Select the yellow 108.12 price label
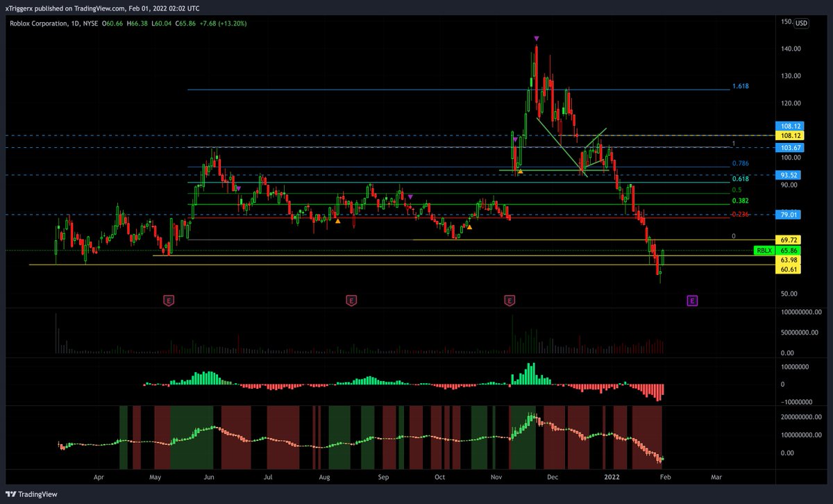 coord(790,135)
